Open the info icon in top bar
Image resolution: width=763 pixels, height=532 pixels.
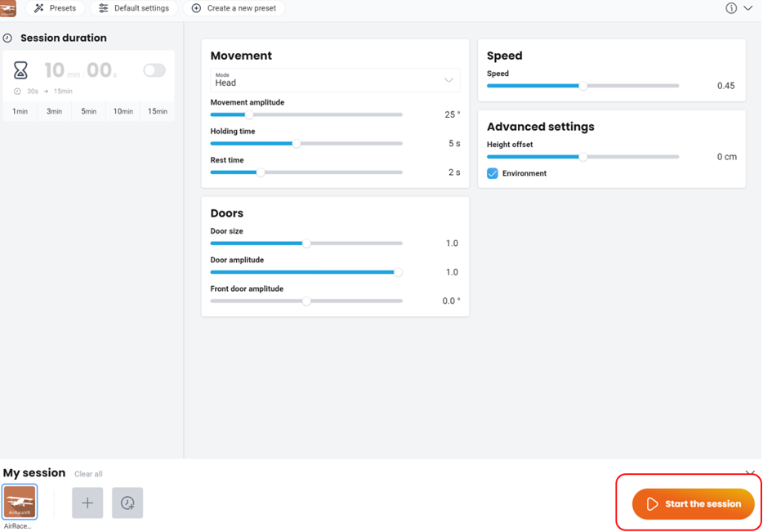tap(731, 8)
